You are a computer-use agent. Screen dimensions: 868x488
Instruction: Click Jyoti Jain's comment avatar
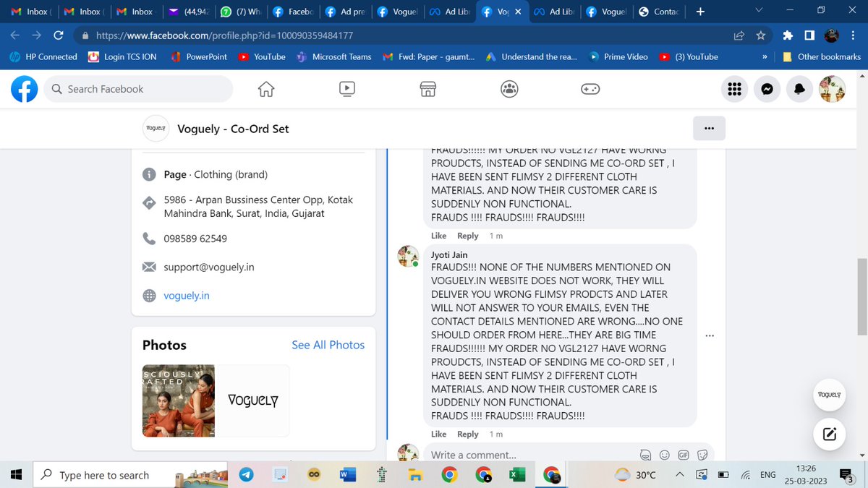tap(409, 256)
